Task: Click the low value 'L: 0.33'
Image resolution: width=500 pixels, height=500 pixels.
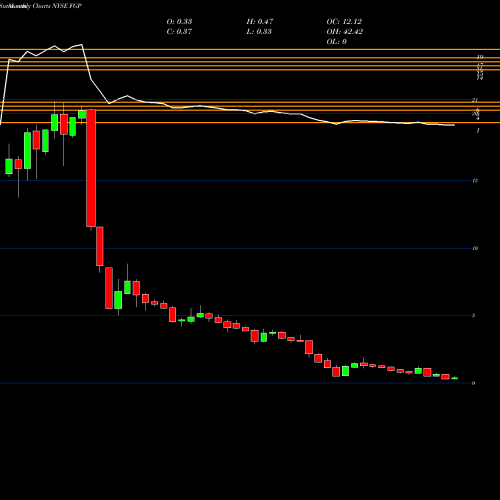Action: [x=259, y=31]
